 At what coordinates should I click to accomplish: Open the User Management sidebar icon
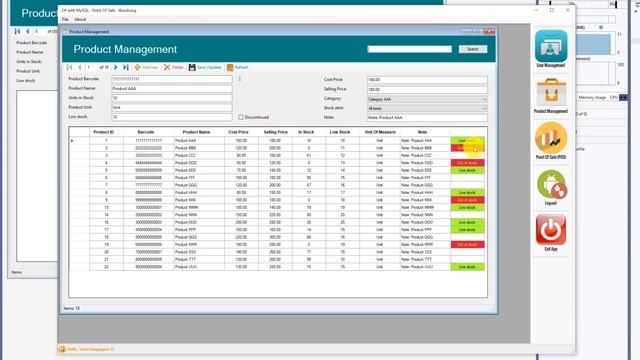(551, 47)
